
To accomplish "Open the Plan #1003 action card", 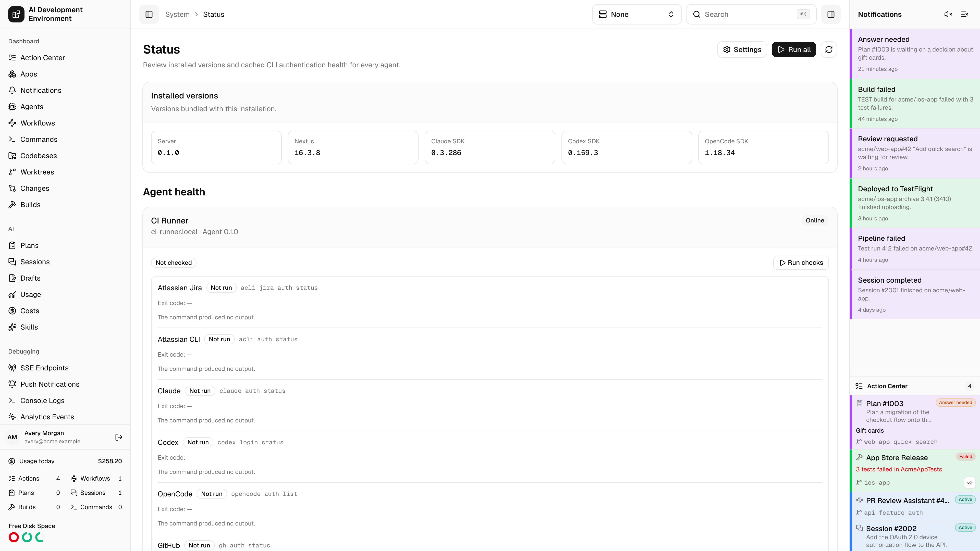I will (915, 422).
